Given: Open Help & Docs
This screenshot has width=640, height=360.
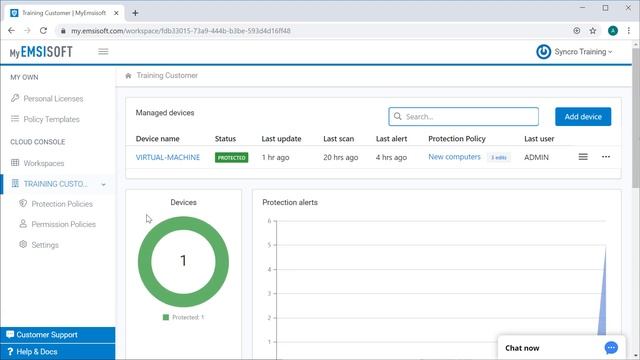Looking at the screenshot, I should (x=58, y=352).
